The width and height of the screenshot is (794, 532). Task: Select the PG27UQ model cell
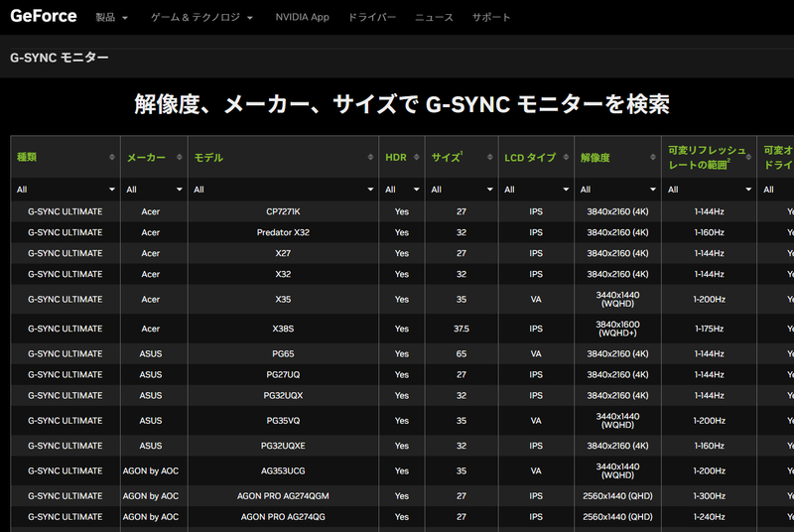(x=283, y=374)
